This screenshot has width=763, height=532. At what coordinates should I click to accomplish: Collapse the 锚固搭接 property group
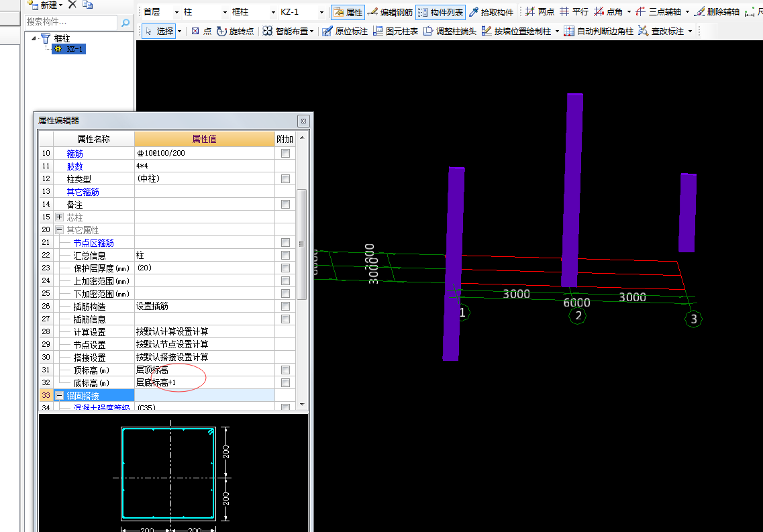click(59, 395)
